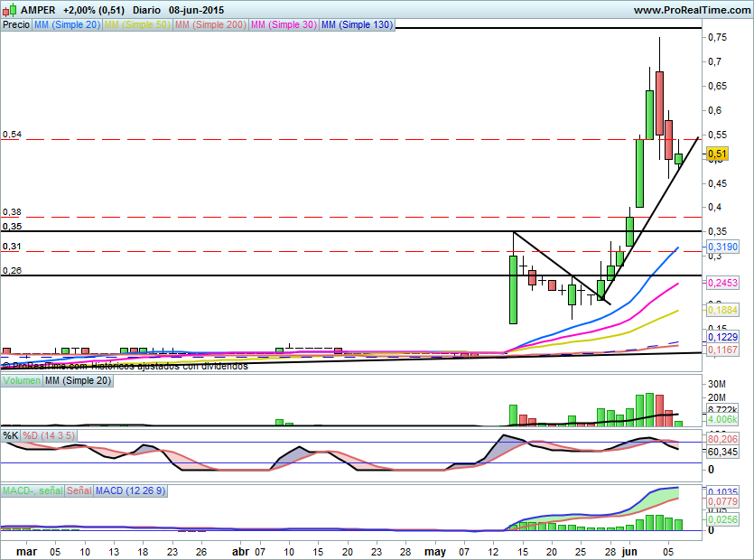Select the MM (Simple 20) price legend
Image resolution: width=754 pixels, height=560 pixels.
click(x=67, y=25)
